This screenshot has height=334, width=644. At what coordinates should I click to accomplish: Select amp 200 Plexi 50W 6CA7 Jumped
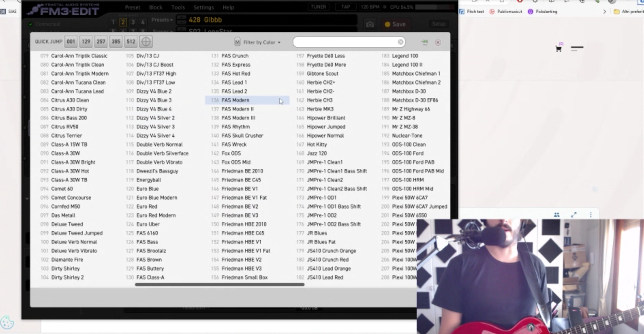414,207
